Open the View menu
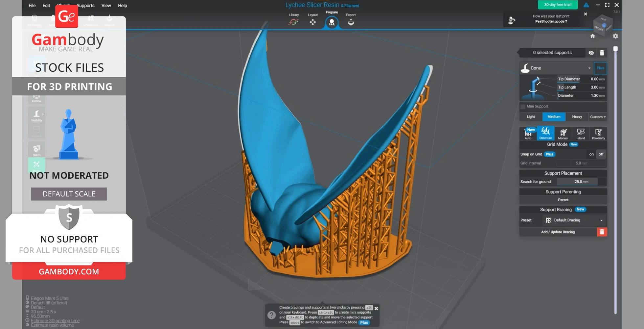 [x=106, y=6]
